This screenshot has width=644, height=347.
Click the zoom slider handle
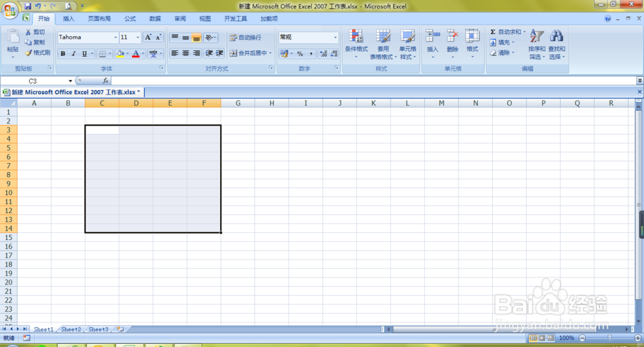point(610,337)
